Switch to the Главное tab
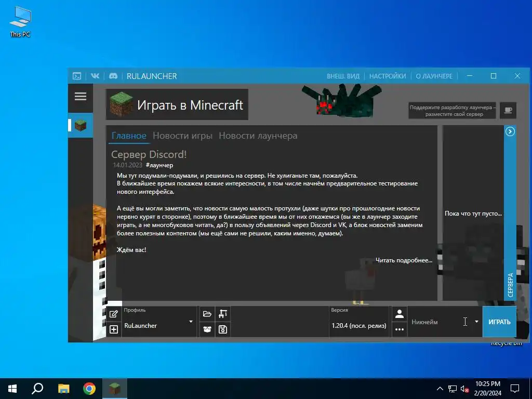 pos(129,136)
